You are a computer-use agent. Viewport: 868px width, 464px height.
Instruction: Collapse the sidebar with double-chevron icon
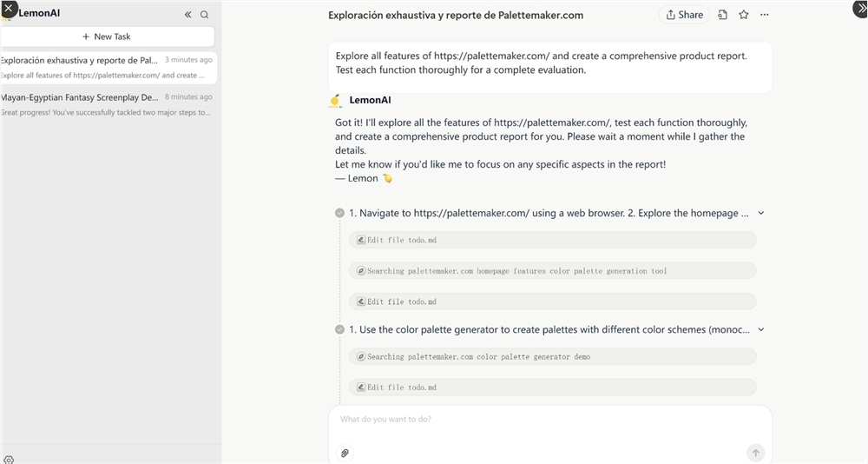pos(187,15)
